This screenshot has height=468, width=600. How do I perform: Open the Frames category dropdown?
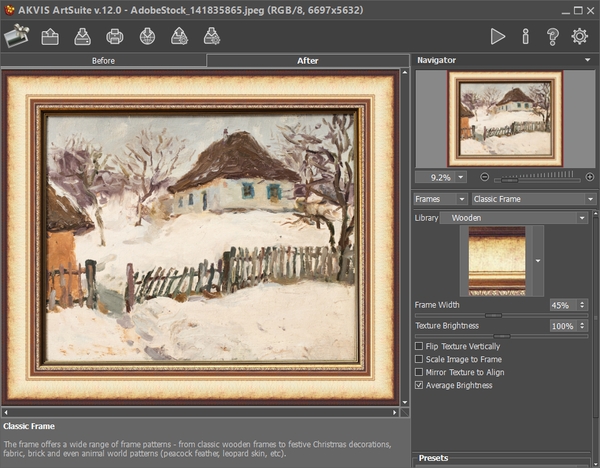[x=440, y=199]
